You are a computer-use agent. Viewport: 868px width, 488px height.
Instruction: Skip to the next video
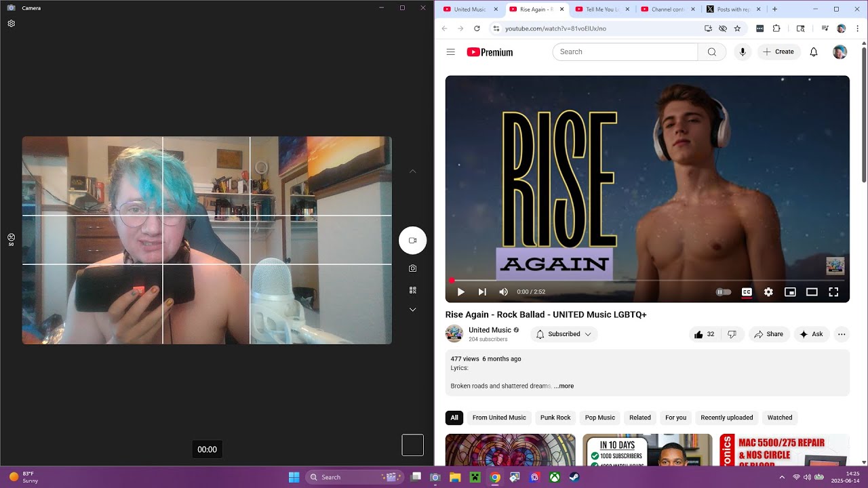click(482, 292)
